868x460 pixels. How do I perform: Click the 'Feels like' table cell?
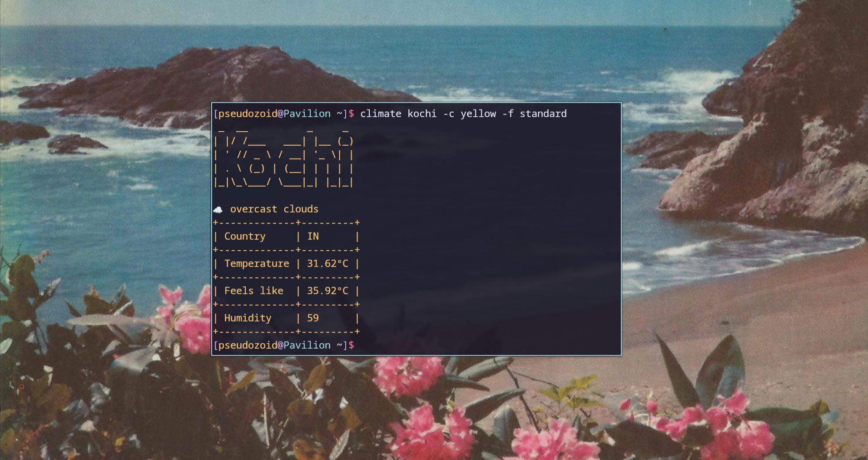[x=253, y=291]
